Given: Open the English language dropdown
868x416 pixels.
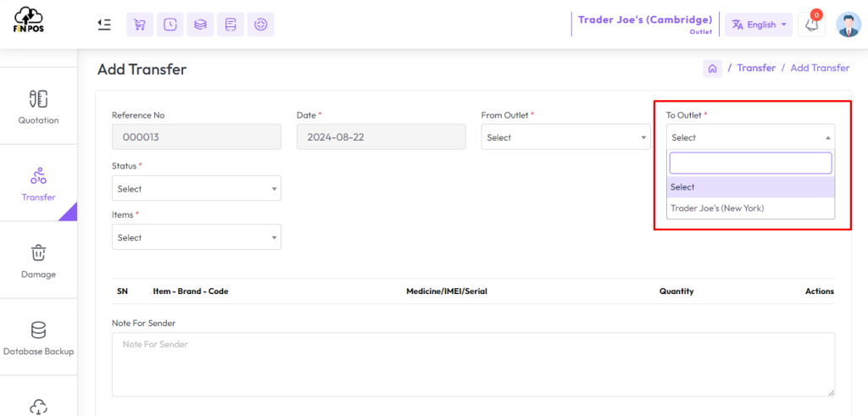Looking at the screenshot, I should click(759, 25).
